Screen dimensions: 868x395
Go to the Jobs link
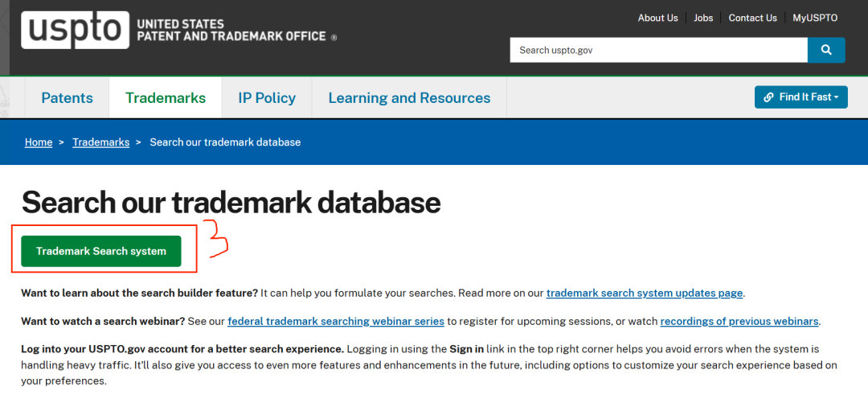click(x=703, y=18)
